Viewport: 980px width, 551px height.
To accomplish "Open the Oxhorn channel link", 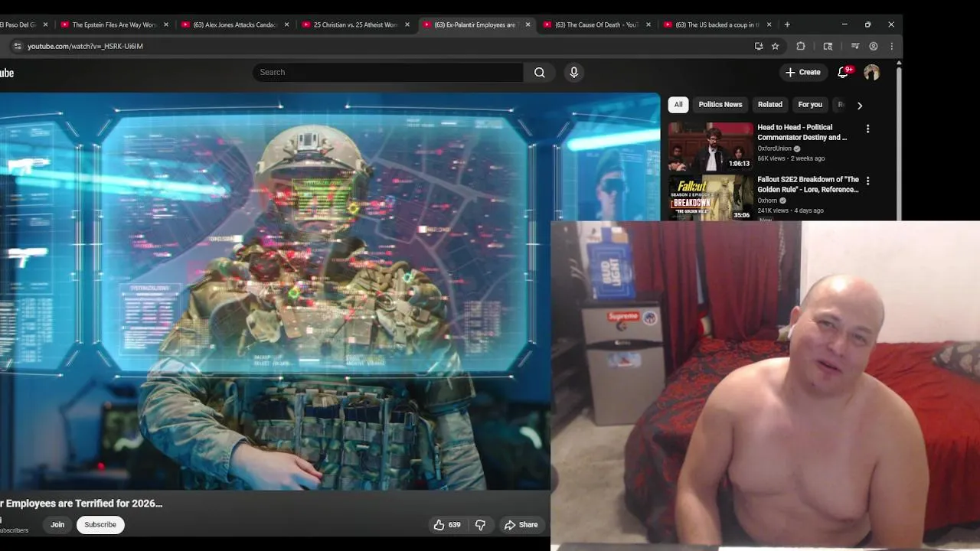I will coord(766,201).
